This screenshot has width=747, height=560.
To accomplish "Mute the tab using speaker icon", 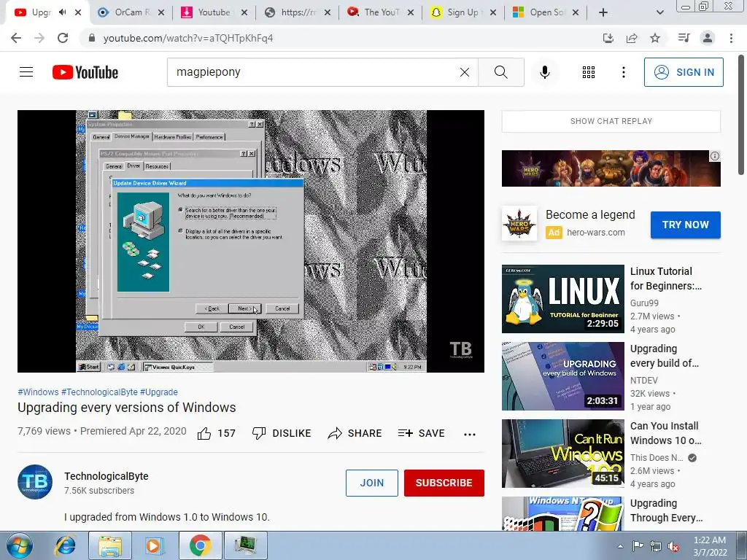I will (63, 12).
